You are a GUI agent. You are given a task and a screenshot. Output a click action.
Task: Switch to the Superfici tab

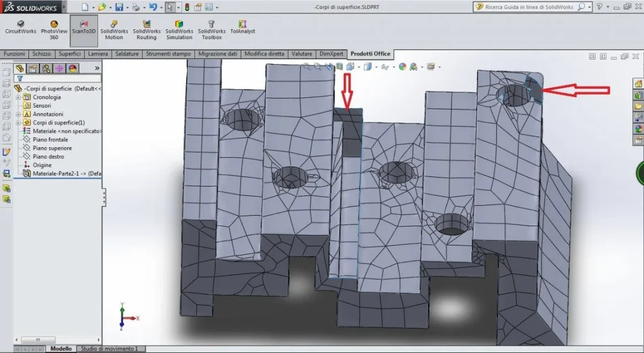[69, 54]
